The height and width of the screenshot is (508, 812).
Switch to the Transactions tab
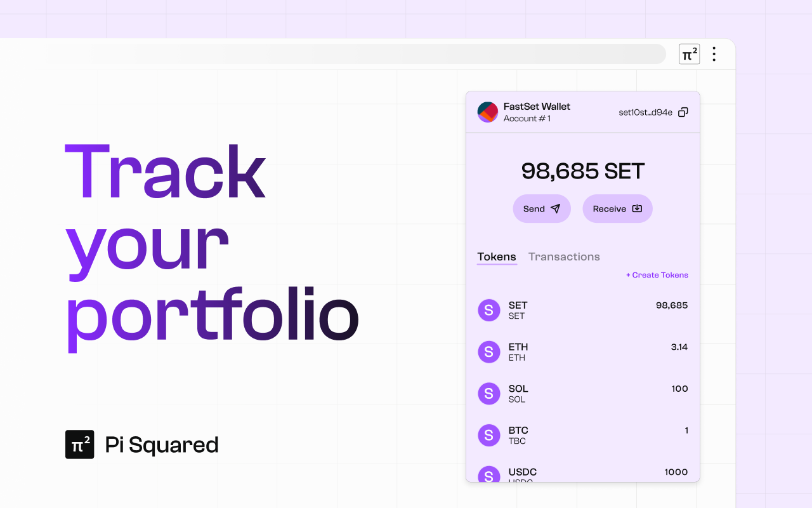click(564, 257)
